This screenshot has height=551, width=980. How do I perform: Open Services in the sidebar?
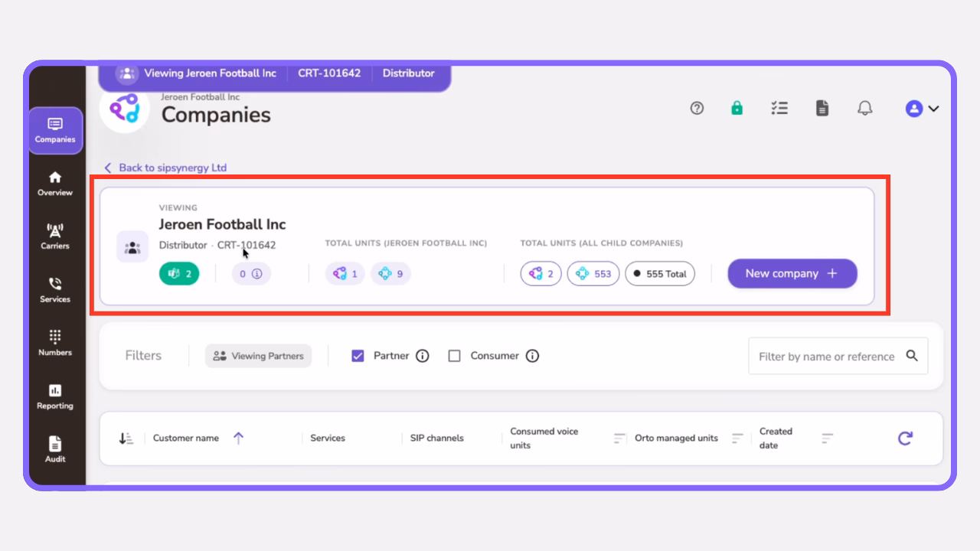(55, 290)
